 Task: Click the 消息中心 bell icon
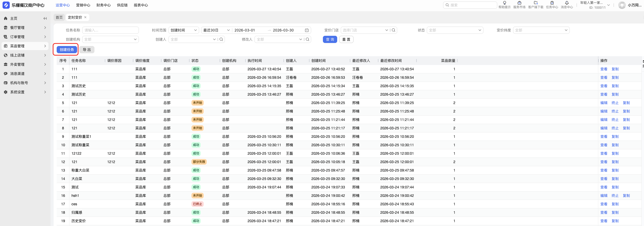pyautogui.click(x=567, y=3)
